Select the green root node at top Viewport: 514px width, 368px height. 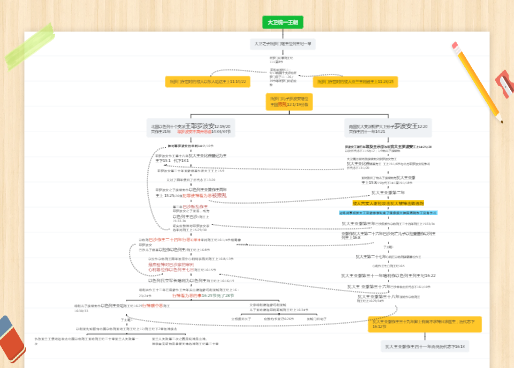[283, 22]
